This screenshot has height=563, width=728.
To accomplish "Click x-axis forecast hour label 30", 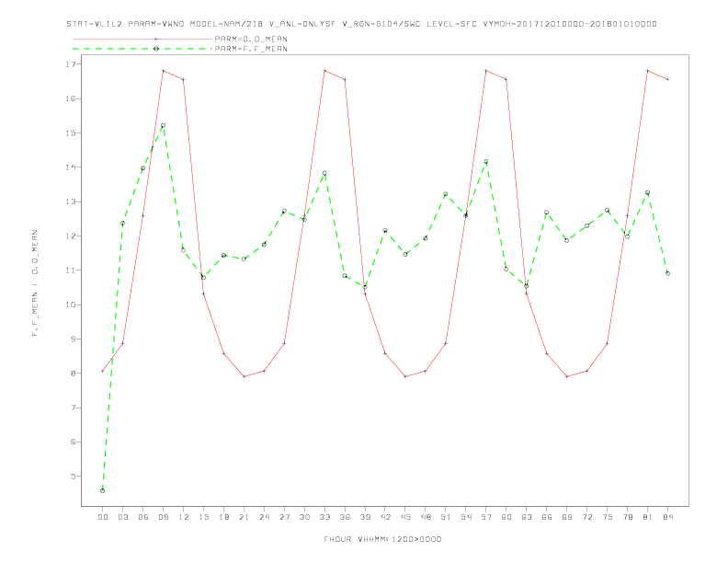I will [x=304, y=517].
